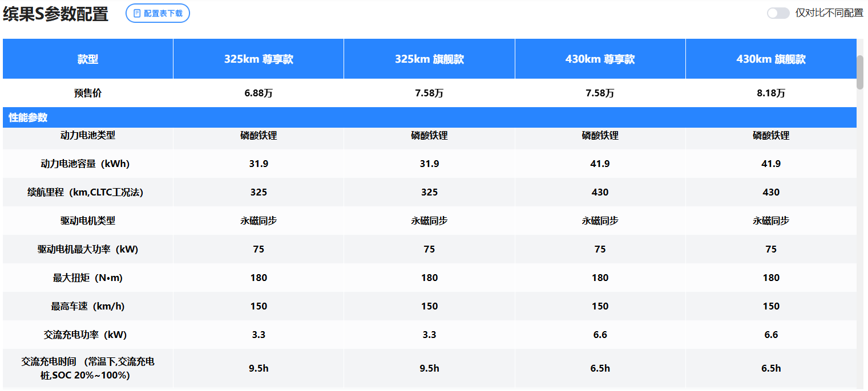The height and width of the screenshot is (391, 868).
Task: Click the 动力电池容量（kWh) row label
Action: point(86,164)
